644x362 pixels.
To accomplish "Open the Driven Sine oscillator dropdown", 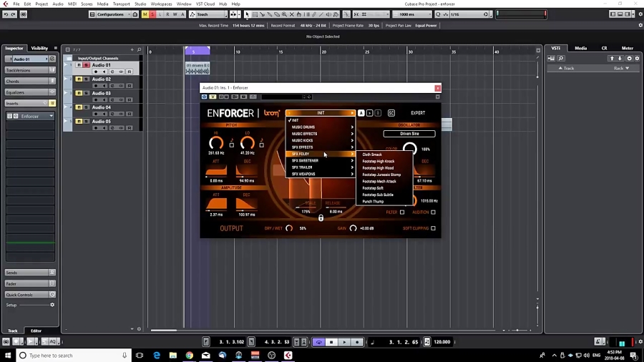I will [x=409, y=134].
